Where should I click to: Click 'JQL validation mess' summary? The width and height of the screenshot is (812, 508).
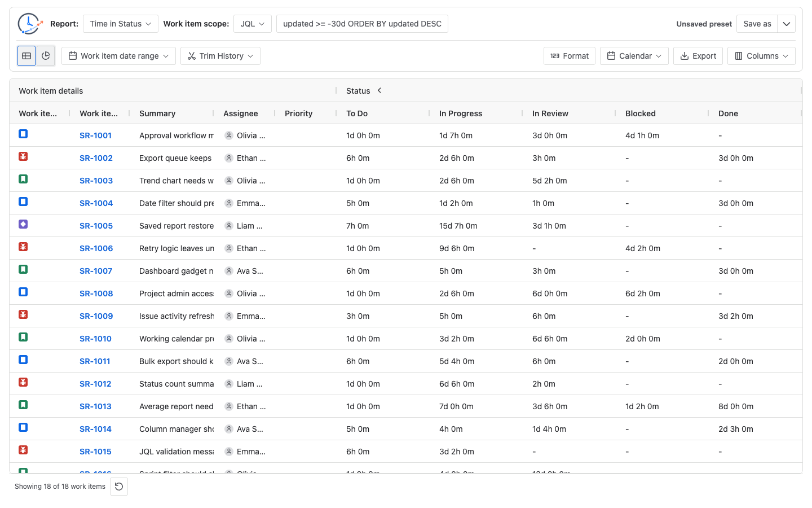tap(176, 452)
